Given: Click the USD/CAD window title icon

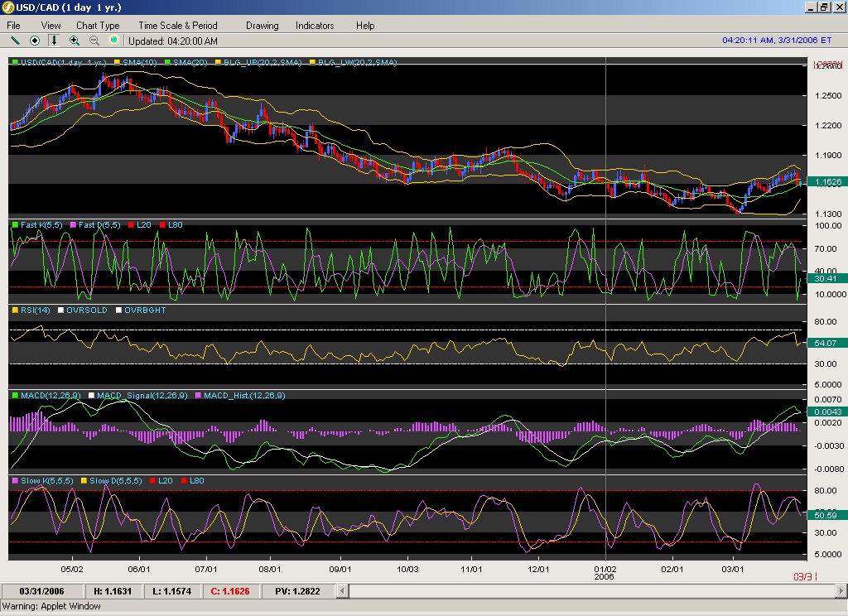Looking at the screenshot, I should point(8,7).
